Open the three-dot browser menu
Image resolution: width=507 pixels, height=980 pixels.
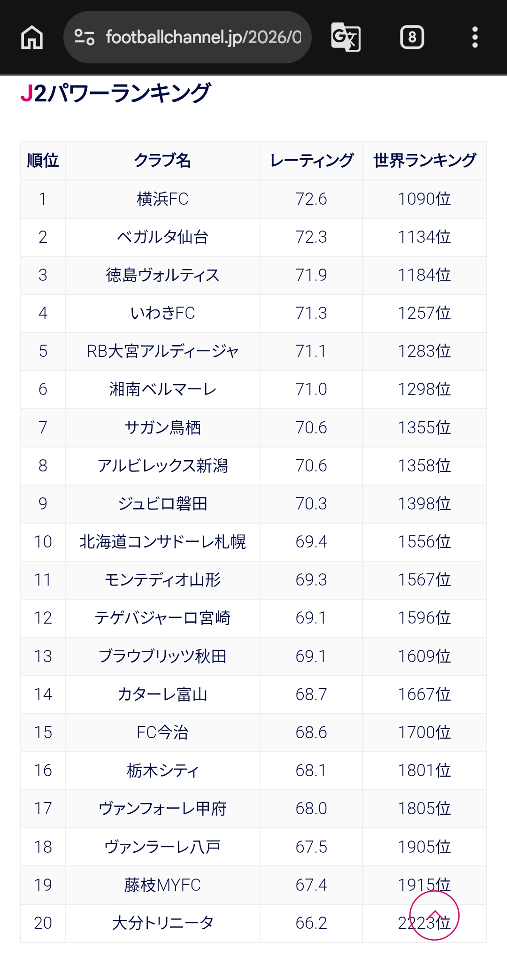[x=475, y=37]
